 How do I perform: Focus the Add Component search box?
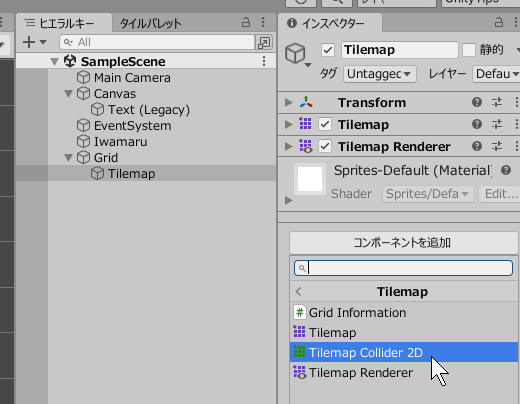tap(403, 268)
